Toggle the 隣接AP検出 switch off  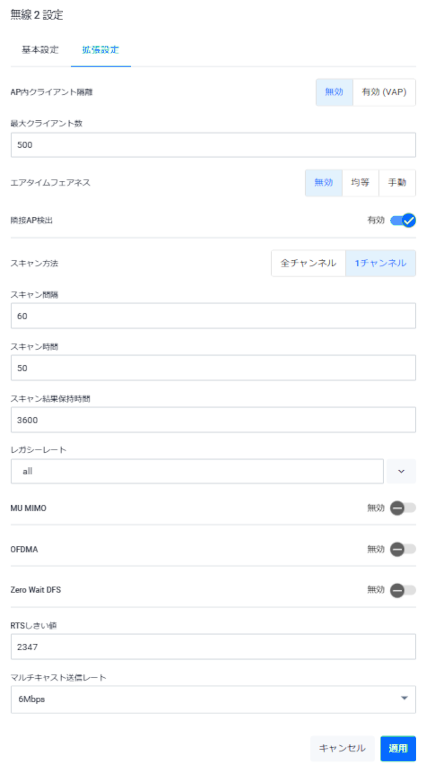[403, 220]
